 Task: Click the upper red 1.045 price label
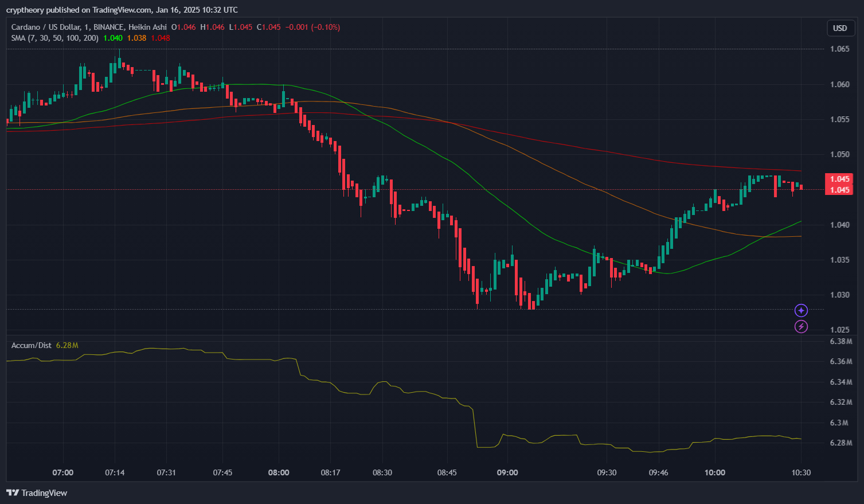[839, 179]
